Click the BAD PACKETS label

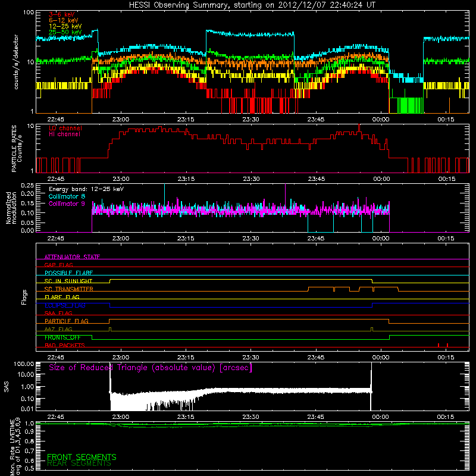pyautogui.click(x=65, y=345)
